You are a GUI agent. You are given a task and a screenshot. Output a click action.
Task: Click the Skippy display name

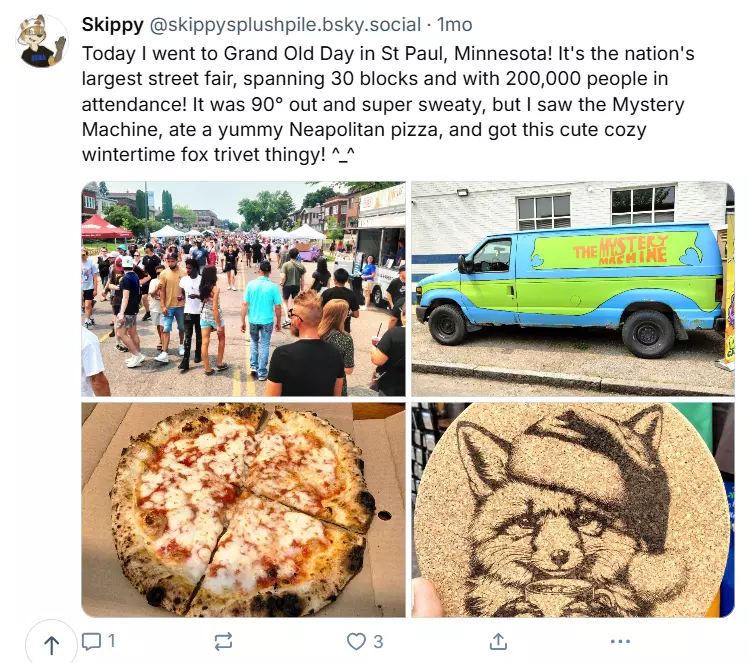point(112,24)
